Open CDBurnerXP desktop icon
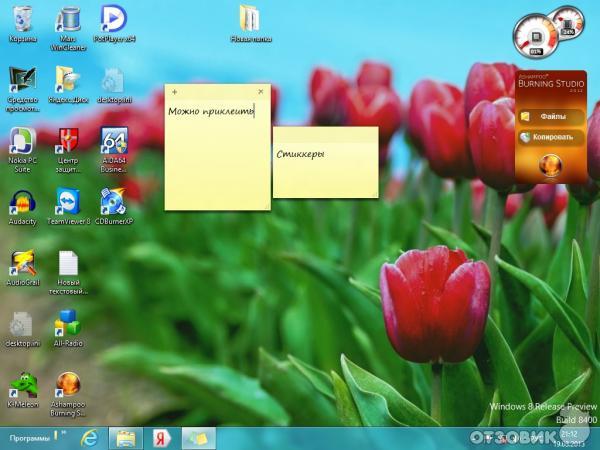Viewport: 600px width, 450px height. [x=113, y=203]
